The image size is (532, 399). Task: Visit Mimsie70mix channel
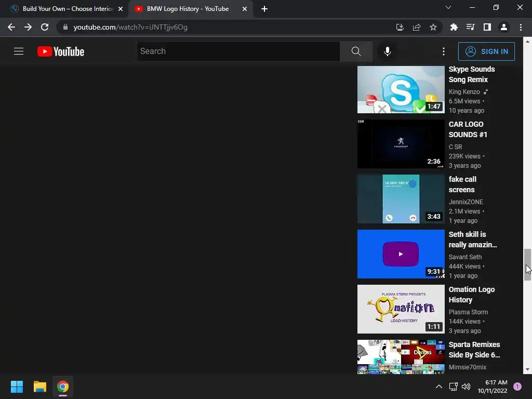(x=468, y=367)
